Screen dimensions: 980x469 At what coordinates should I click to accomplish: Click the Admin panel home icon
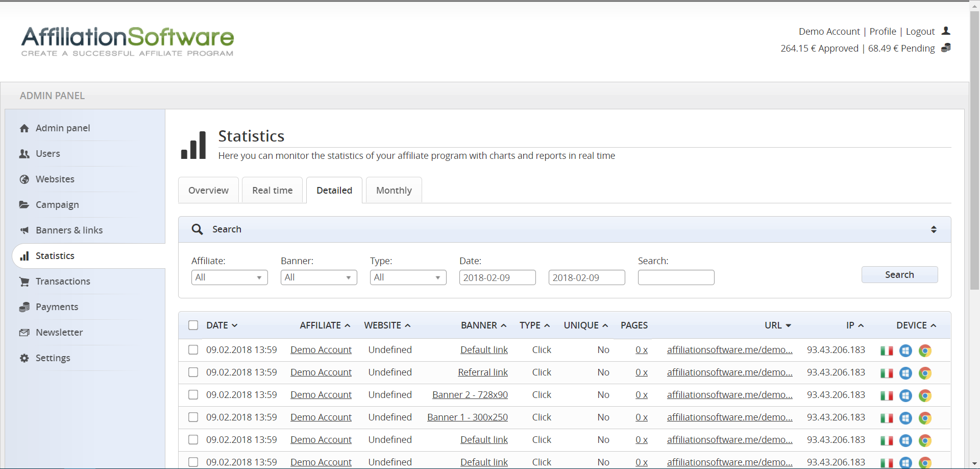[24, 128]
